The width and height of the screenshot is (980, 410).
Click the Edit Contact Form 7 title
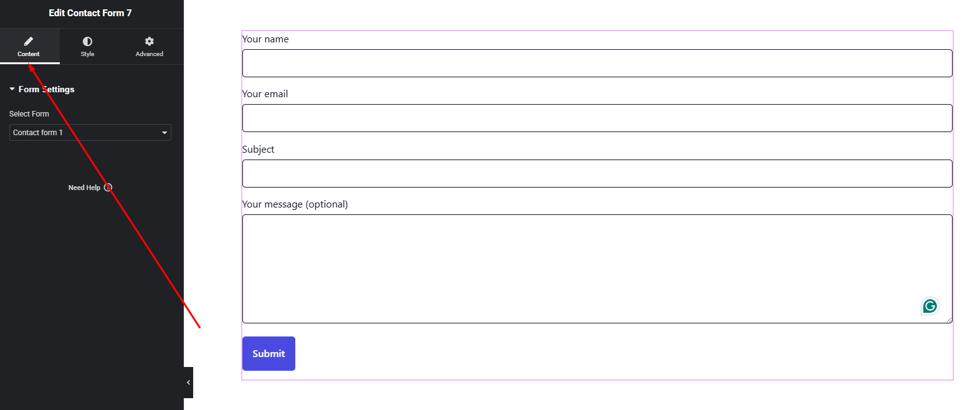90,13
